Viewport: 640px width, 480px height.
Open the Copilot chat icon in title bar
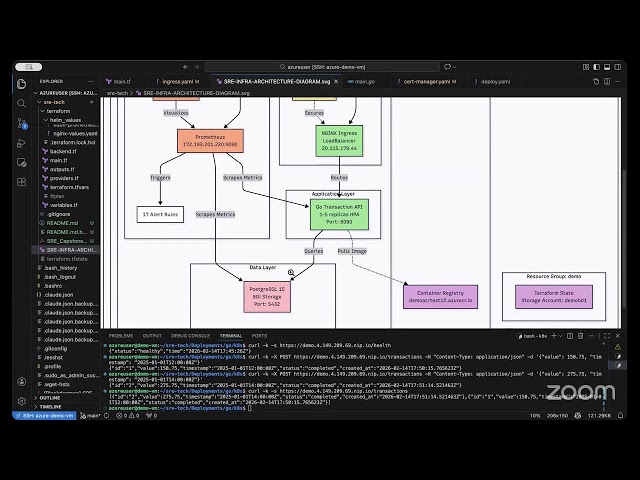pos(448,67)
